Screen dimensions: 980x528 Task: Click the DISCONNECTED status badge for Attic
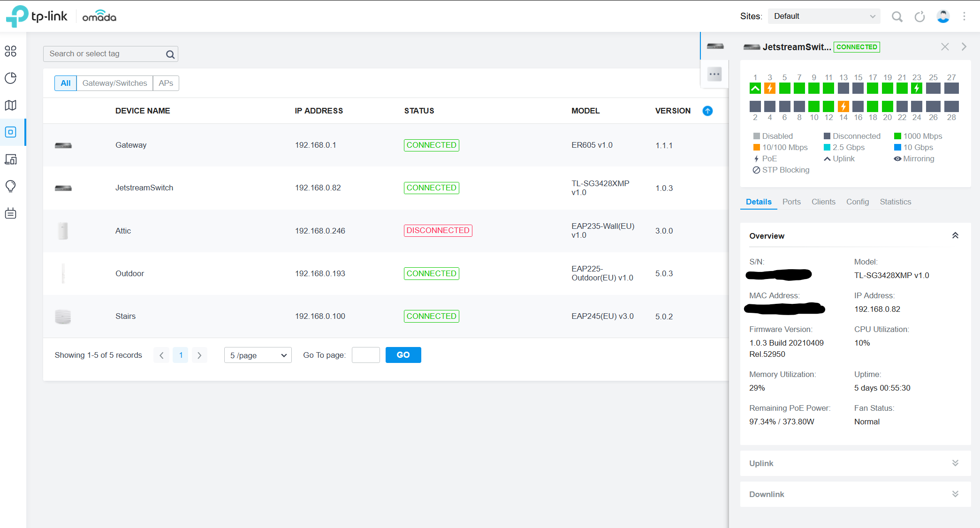coord(438,231)
